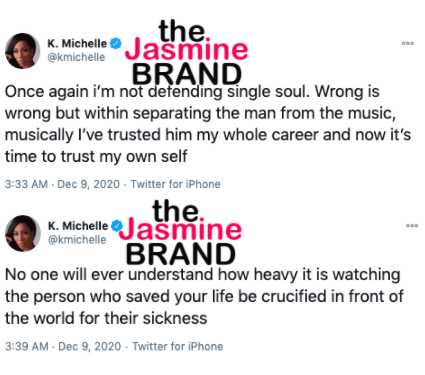Click Dec 9, 2020 date beside 3:33 AM
The height and width of the screenshot is (375, 425).
point(88,184)
